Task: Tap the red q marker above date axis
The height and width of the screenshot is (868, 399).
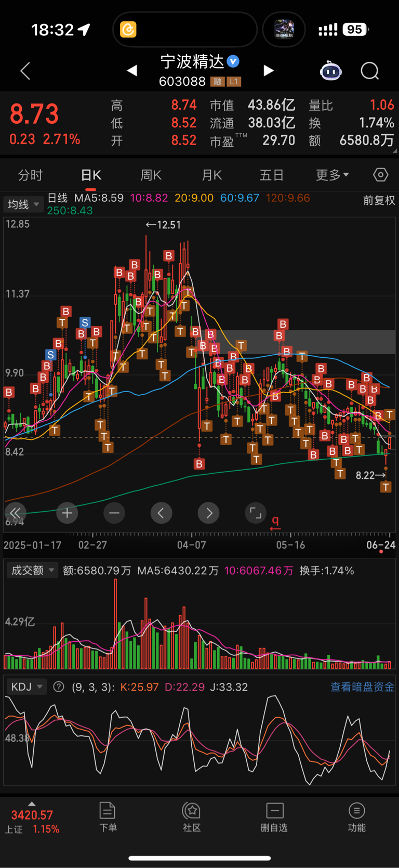Action: pyautogui.click(x=275, y=522)
